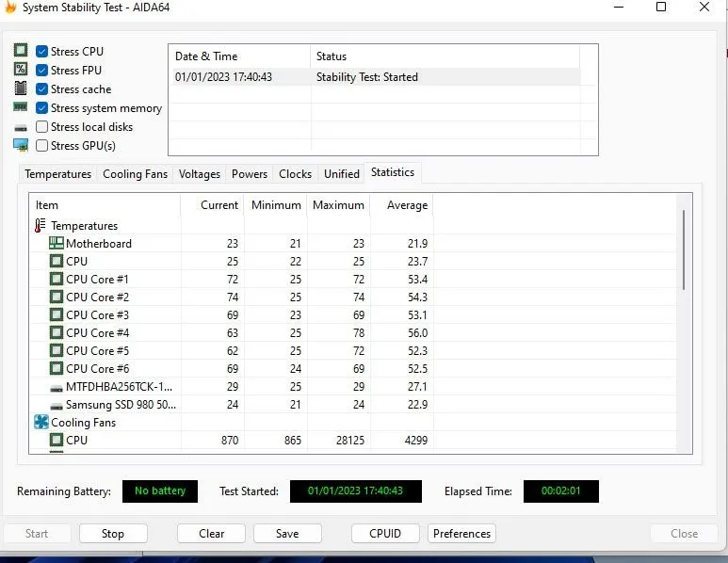Screen dimensions: 728x563
Task: Switch to the Cooling Fans tab
Action: pyautogui.click(x=135, y=174)
